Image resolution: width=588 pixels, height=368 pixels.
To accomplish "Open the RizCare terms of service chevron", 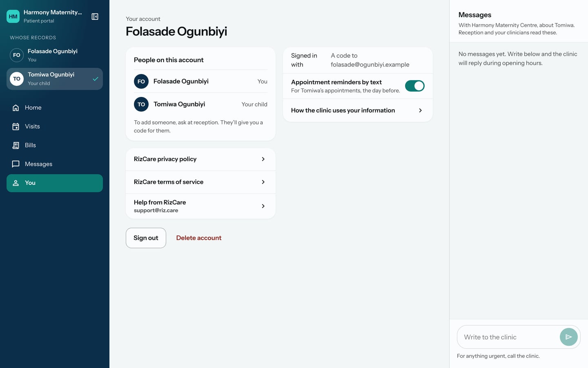I will coord(263,182).
